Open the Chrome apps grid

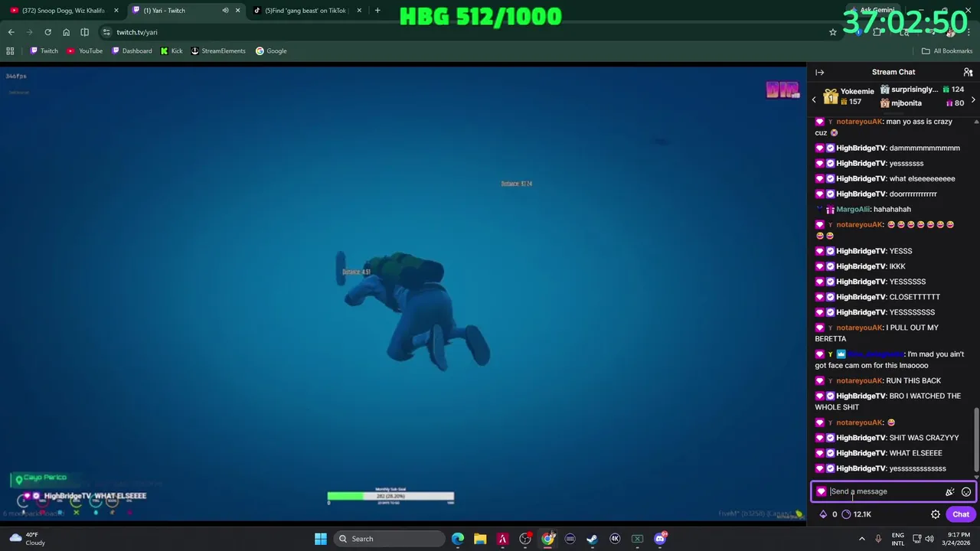pos(10,51)
